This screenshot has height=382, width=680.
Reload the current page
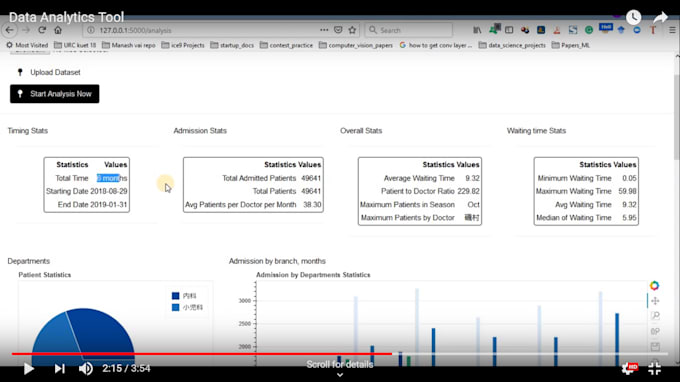[x=42, y=30]
